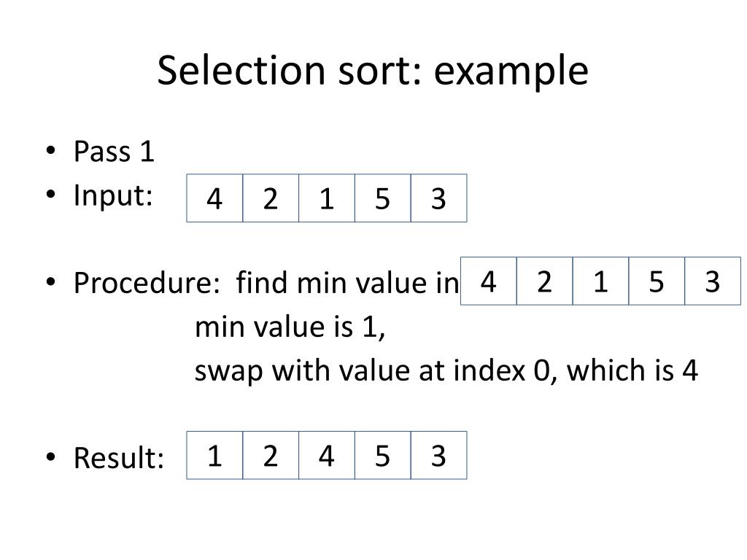Select the 'Pass 1' bullet text
Image resolution: width=747 pixels, height=560 pixels.
[x=115, y=152]
